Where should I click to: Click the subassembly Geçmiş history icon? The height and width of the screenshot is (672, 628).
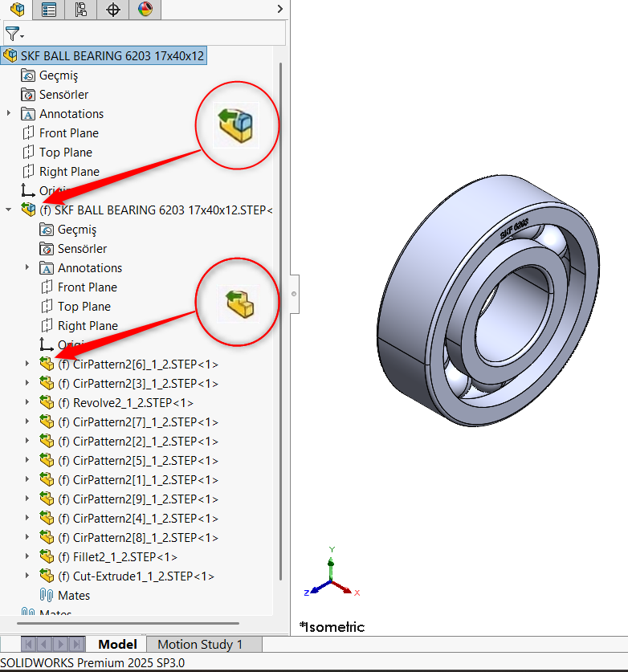(x=47, y=230)
